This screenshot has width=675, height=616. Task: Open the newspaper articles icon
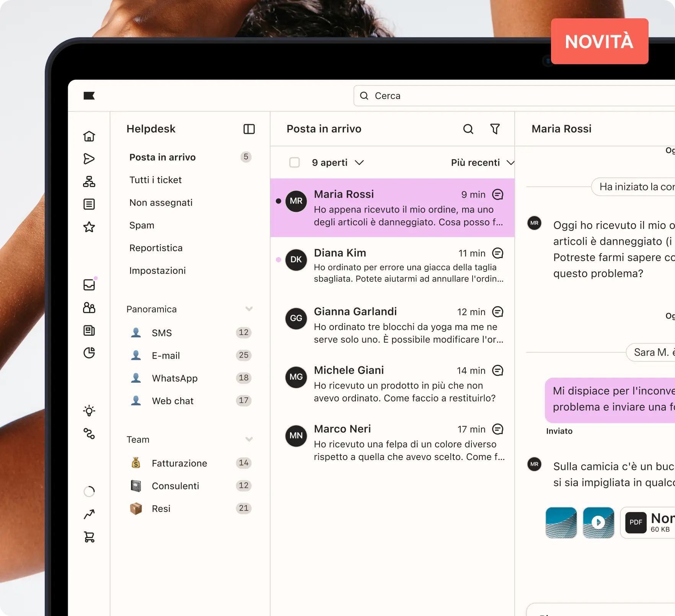pyautogui.click(x=89, y=330)
